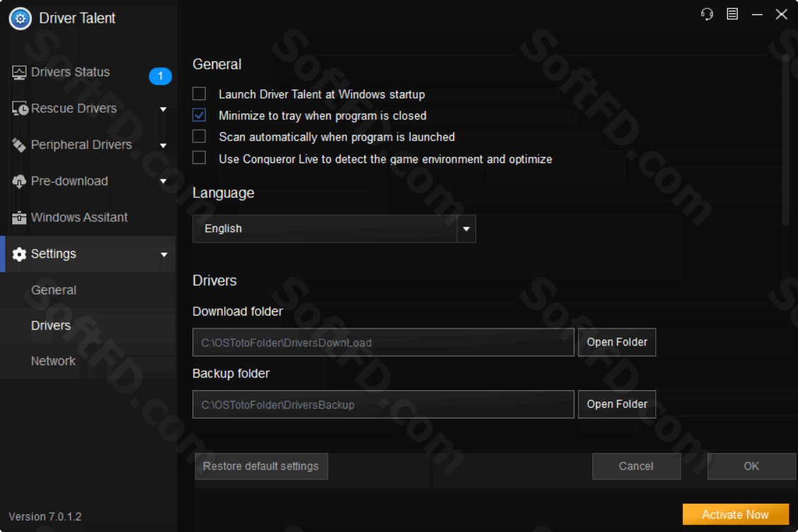
Task: Click the Rescue Drivers icon
Action: (x=20, y=109)
